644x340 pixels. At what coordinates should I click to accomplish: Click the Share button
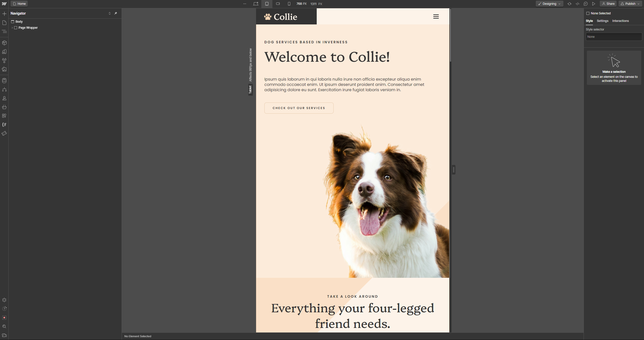coord(608,4)
